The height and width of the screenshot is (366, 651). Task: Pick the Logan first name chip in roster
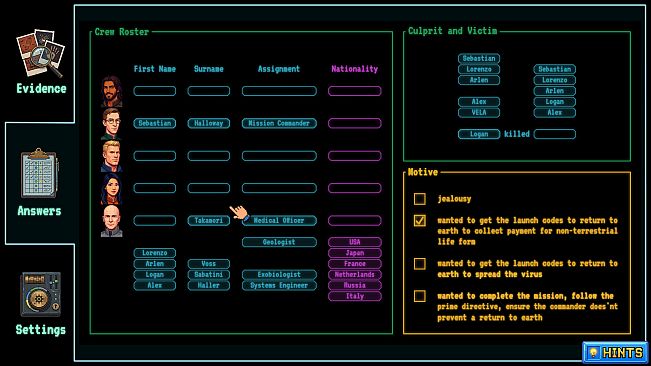[154, 274]
